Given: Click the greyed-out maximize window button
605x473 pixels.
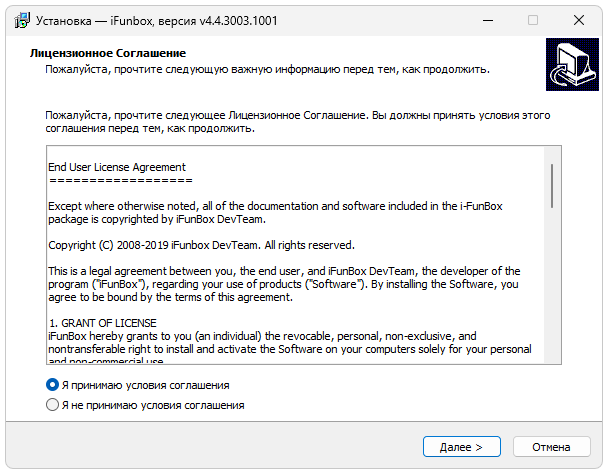Looking at the screenshot, I should click(x=532, y=20).
